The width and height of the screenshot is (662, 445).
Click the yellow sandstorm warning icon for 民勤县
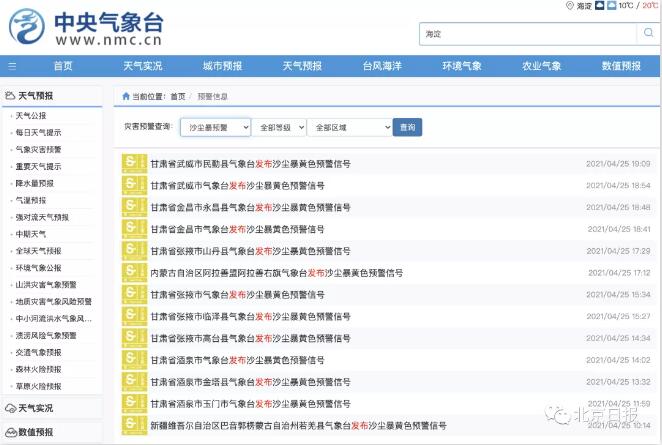point(134,163)
